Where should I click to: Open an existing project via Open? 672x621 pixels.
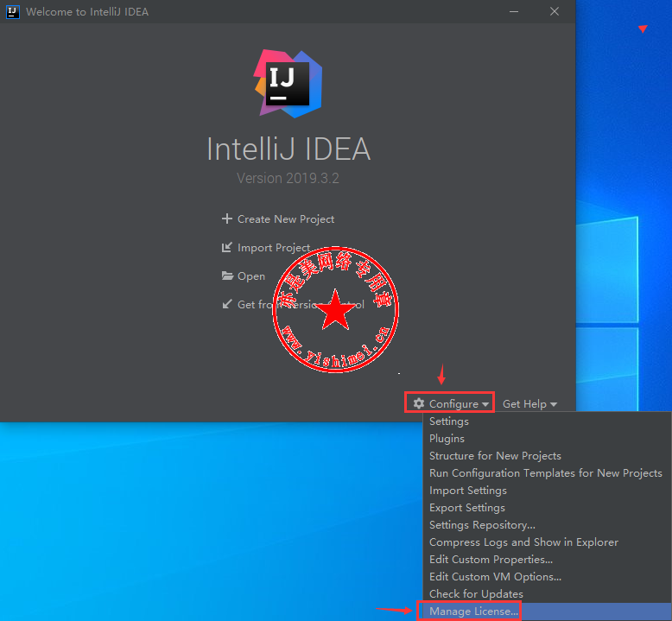[x=244, y=276]
